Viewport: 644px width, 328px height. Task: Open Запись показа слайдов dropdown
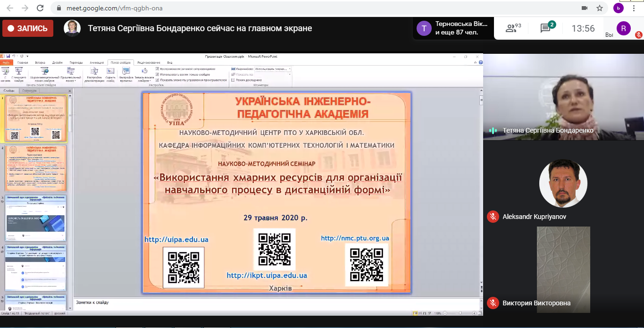(x=144, y=75)
